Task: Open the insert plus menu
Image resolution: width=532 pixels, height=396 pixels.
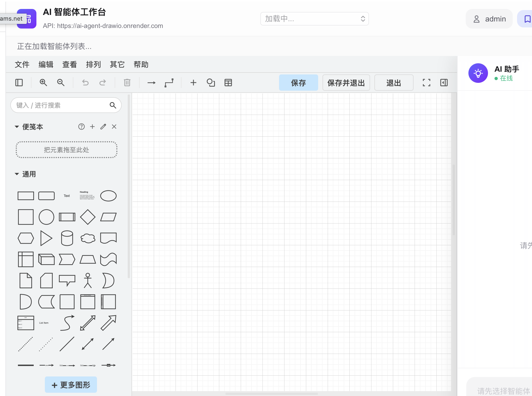Action: click(193, 83)
